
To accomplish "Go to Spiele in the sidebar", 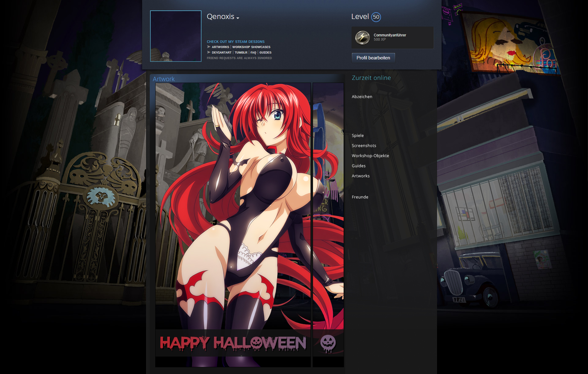I will [x=357, y=136].
